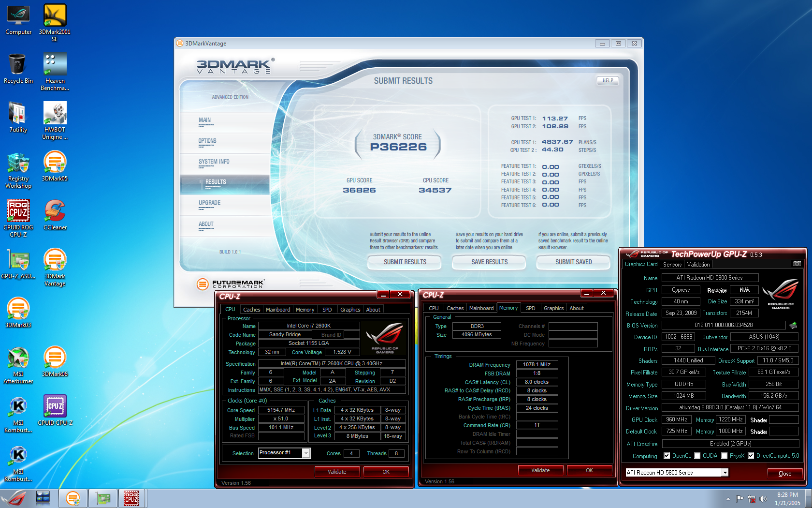This screenshot has width=812, height=508.
Task: Open CPUID ROG CPU-Z desktop icon
Action: 18,219
